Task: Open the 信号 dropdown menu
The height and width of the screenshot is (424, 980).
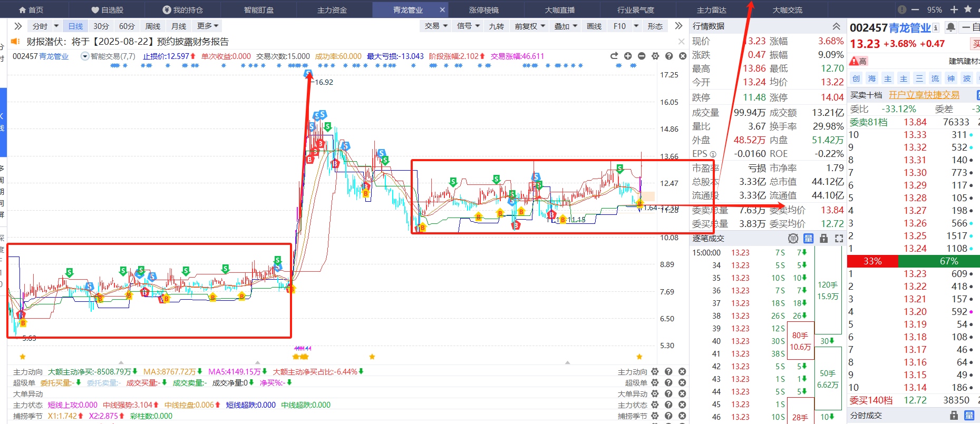Action: tap(468, 26)
